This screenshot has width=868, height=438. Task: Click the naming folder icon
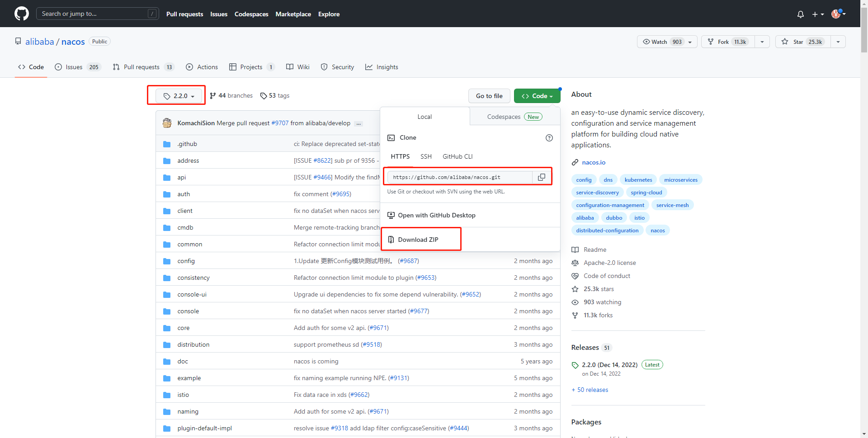(x=167, y=412)
